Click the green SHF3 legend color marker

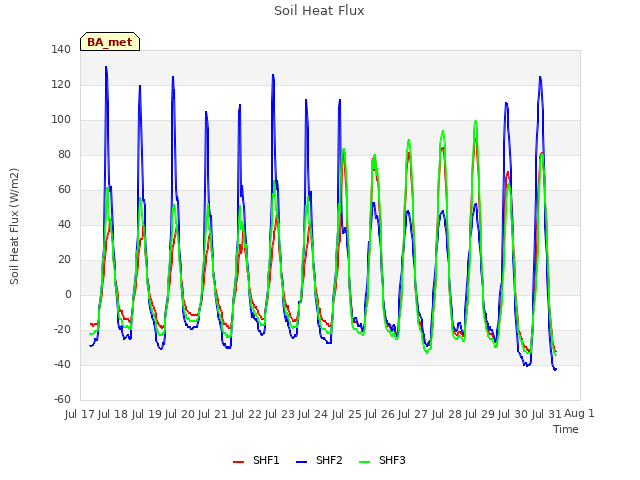tap(364, 462)
